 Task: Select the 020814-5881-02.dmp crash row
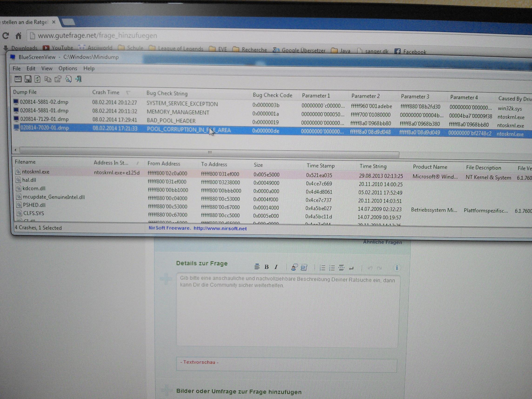coord(44,102)
